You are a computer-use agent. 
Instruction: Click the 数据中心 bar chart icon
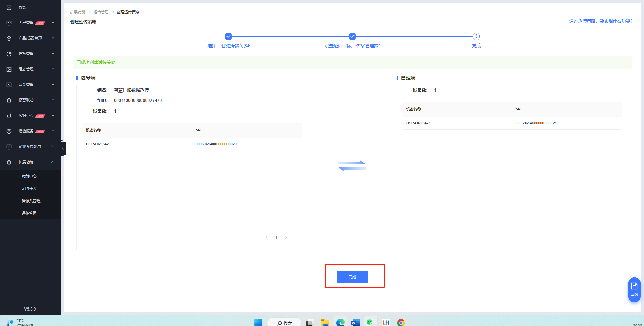pyautogui.click(x=9, y=116)
